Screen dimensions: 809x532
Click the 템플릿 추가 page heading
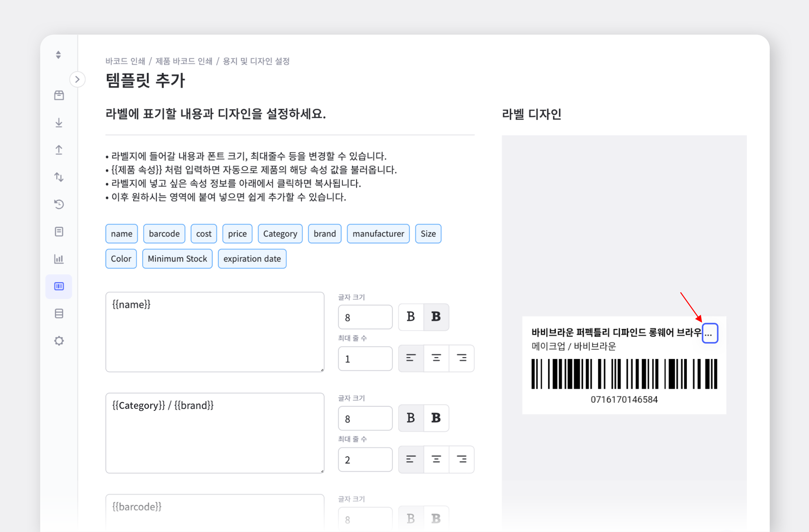point(145,80)
